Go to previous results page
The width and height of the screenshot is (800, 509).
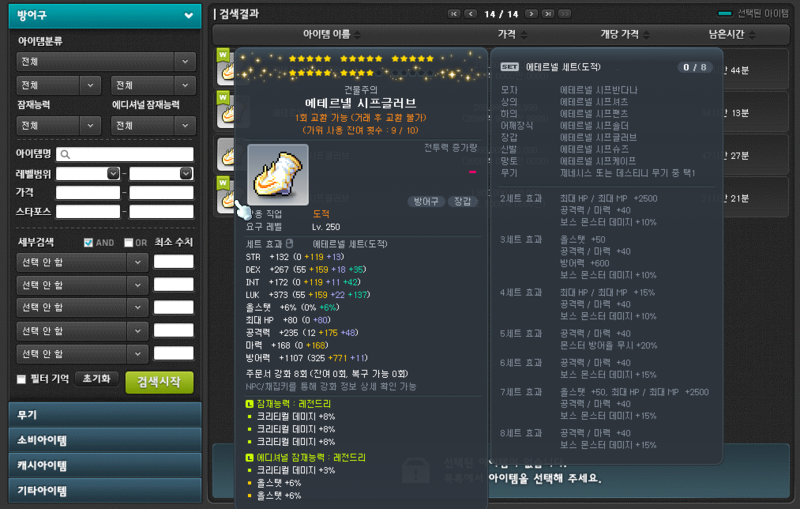[471, 14]
